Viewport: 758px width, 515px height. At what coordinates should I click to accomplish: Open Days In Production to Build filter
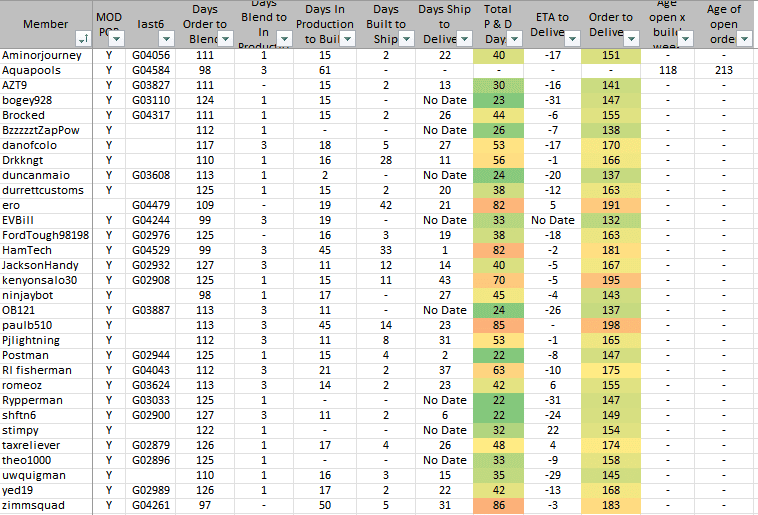pos(348,38)
